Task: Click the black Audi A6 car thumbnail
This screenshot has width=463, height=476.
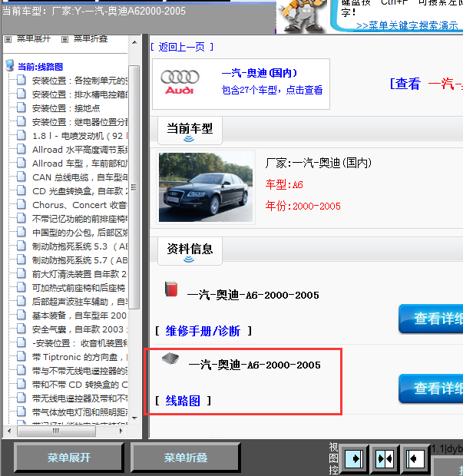Action: 206,187
